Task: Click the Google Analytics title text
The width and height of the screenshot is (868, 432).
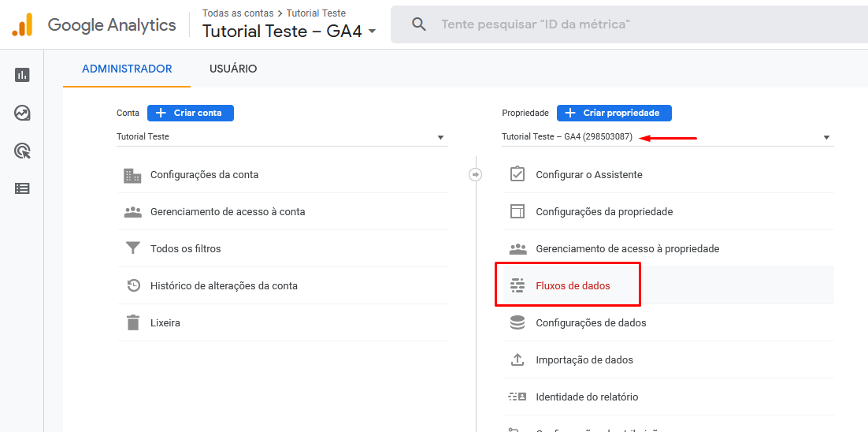Action: click(x=112, y=25)
